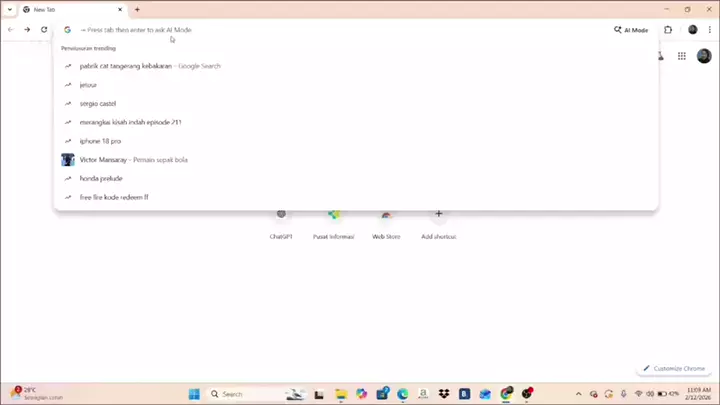Open the Extensions puzzle icon
Image resolution: width=720 pixels, height=405 pixels.
click(x=668, y=30)
